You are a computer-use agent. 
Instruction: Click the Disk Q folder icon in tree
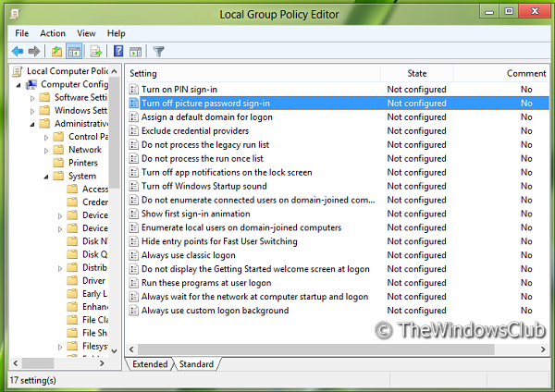72,254
